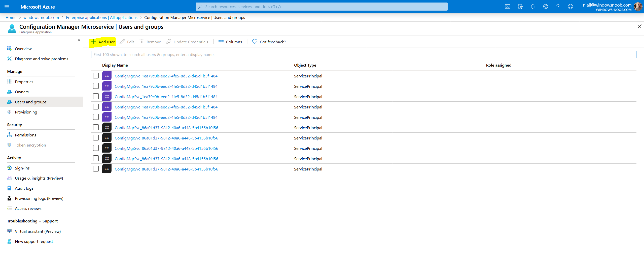
Task: Open portal settings gear
Action: click(545, 7)
